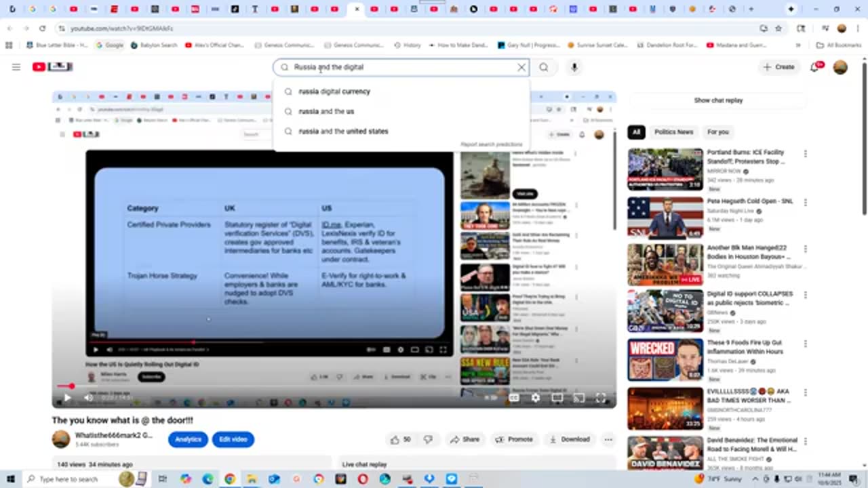This screenshot has width=868, height=488.
Task: Search with your voice microphone
Action: click(574, 67)
